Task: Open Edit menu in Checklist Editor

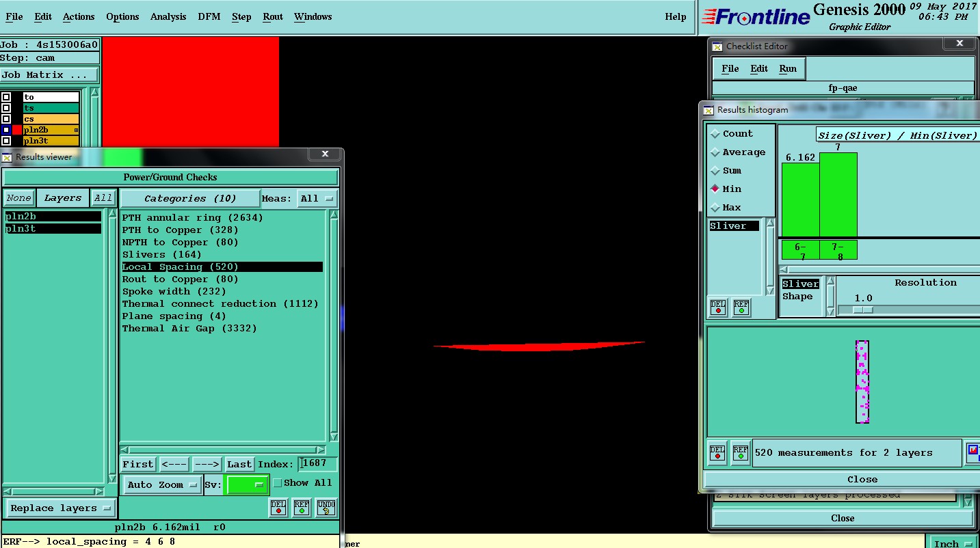Action: tap(759, 68)
